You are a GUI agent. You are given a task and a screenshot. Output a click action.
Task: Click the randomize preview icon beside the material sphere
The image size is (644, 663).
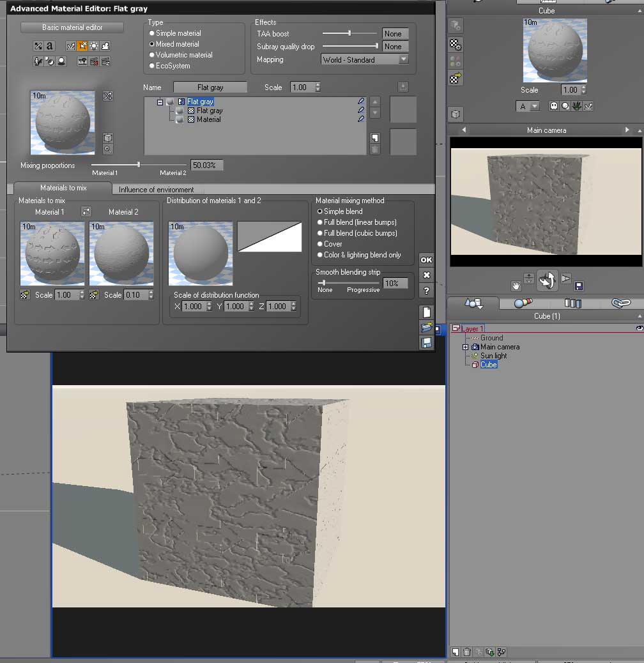click(107, 96)
